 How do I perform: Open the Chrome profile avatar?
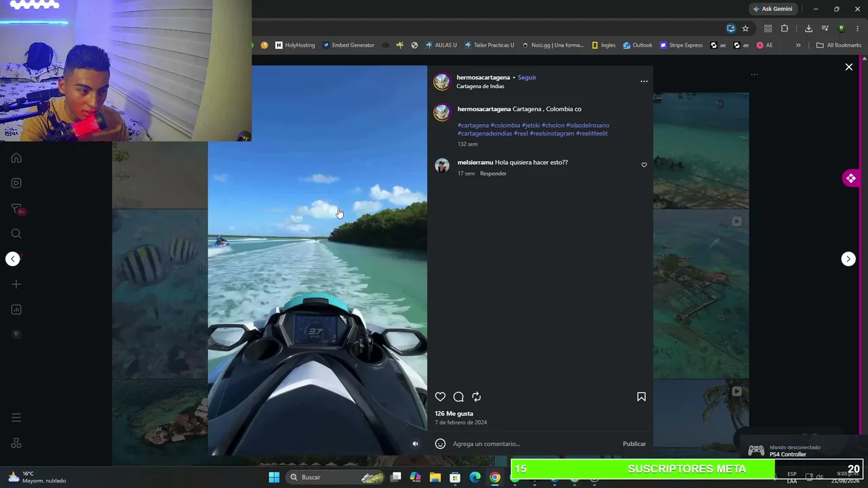pos(841,28)
